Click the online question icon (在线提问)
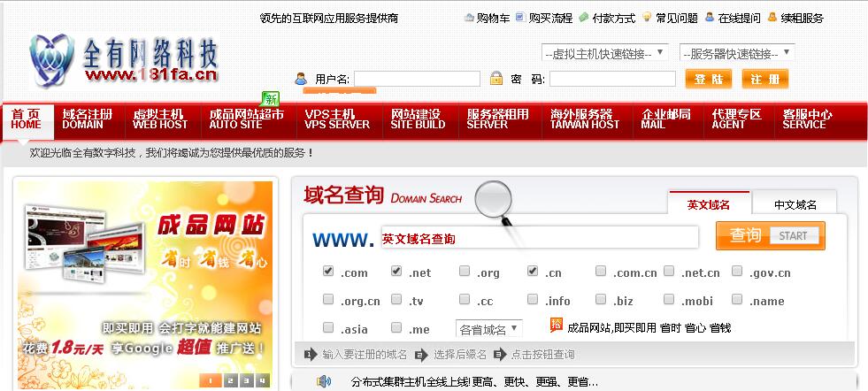868x391 pixels. pyautogui.click(x=710, y=18)
